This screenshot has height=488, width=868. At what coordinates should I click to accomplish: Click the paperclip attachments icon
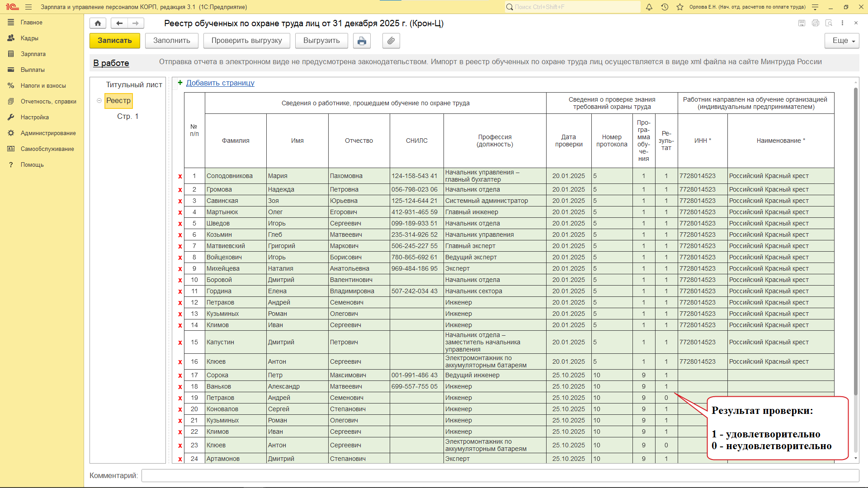point(391,41)
